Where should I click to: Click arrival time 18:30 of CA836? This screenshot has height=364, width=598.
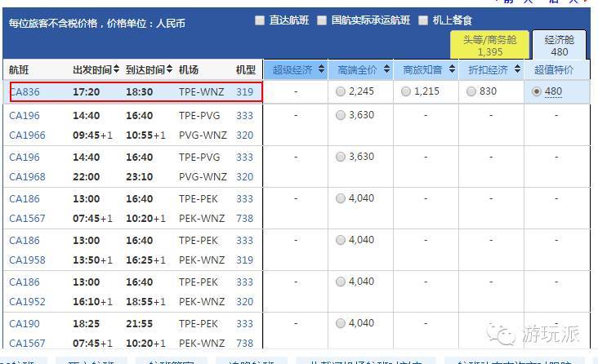pyautogui.click(x=139, y=92)
